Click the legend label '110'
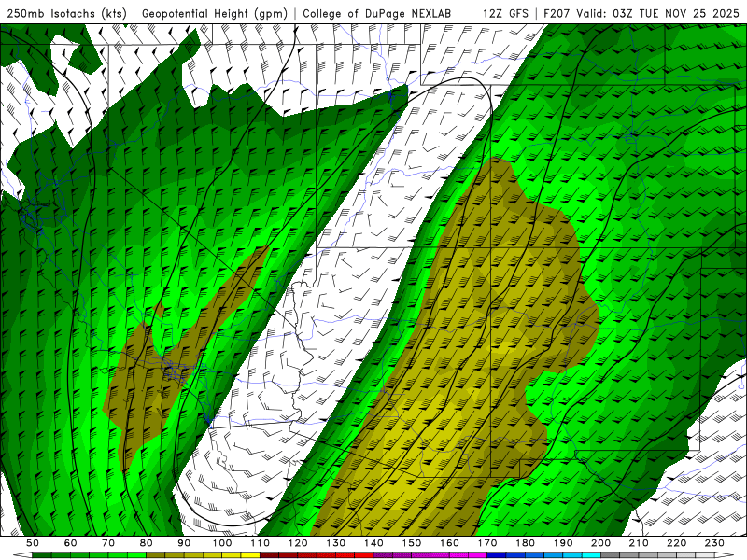 pyautogui.click(x=261, y=543)
